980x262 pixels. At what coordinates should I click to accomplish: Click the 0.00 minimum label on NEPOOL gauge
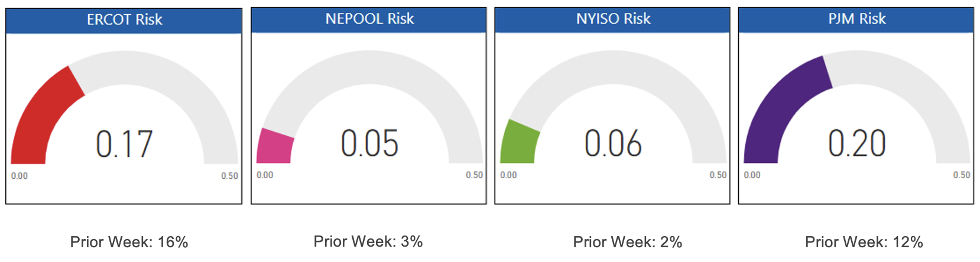pos(265,175)
